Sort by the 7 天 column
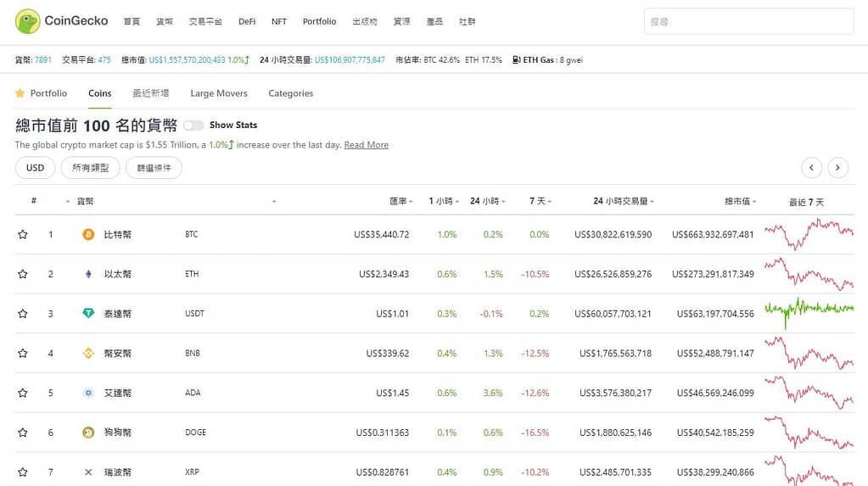This screenshot has height=486, width=868. (540, 201)
